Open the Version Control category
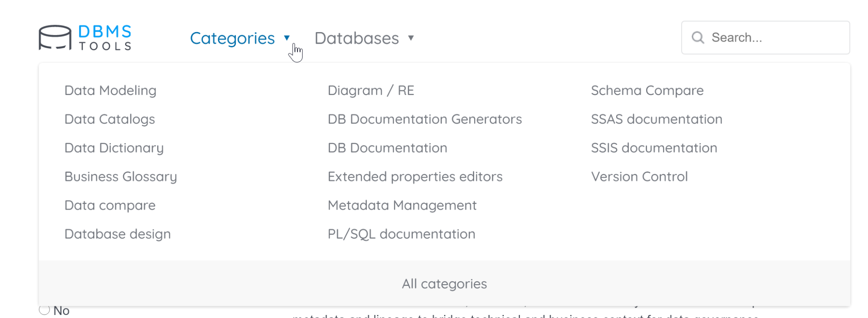The height and width of the screenshot is (318, 868). click(x=639, y=177)
